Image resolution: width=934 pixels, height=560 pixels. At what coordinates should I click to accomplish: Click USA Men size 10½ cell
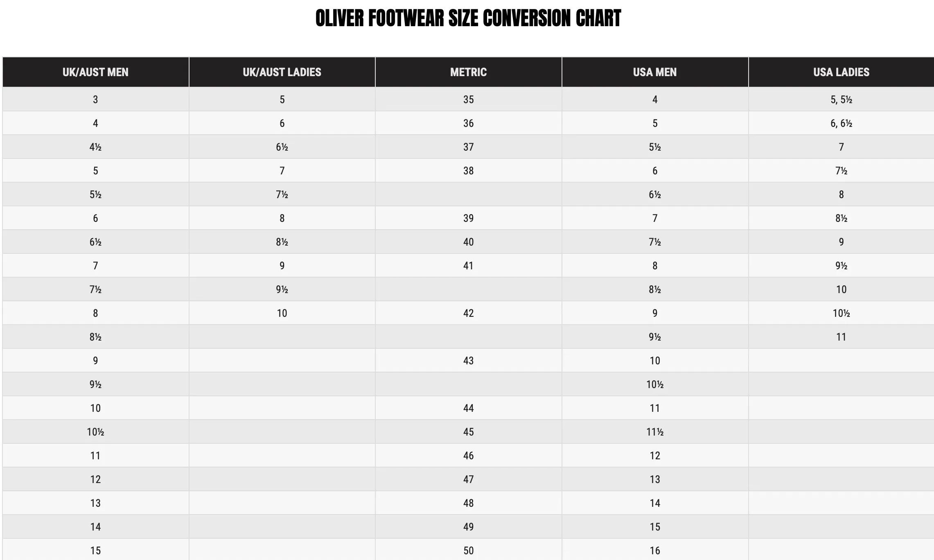tap(655, 384)
